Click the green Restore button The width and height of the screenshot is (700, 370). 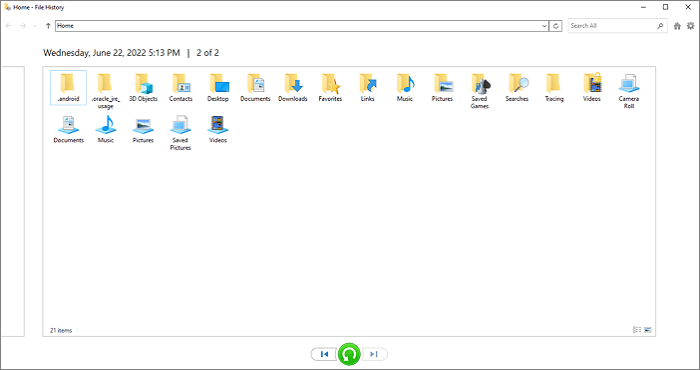tap(349, 354)
